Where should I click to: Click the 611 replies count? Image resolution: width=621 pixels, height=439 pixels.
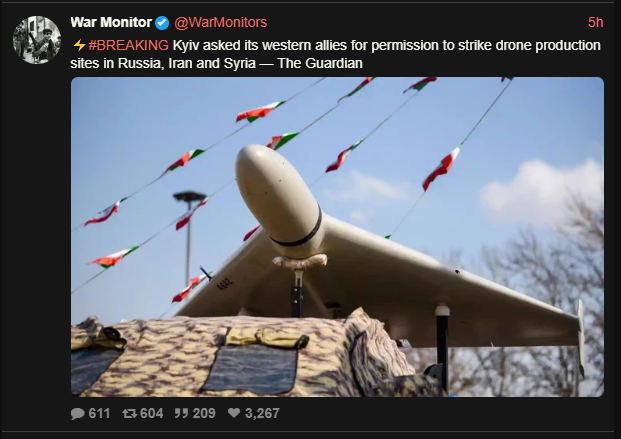pos(99,413)
